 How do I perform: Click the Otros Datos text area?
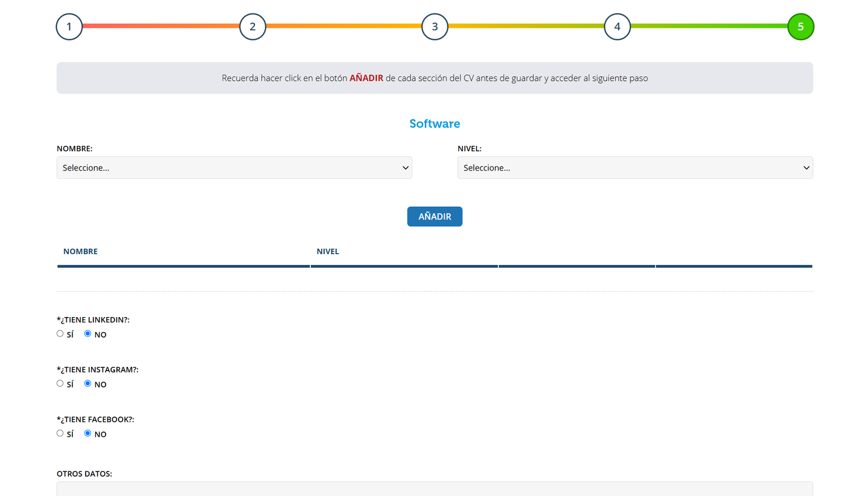pos(435,489)
